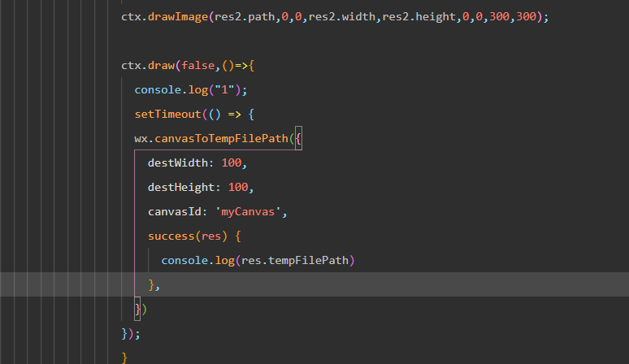629x364 pixels.
Task: Click res2.height argument in drawImage
Action: tap(419, 17)
